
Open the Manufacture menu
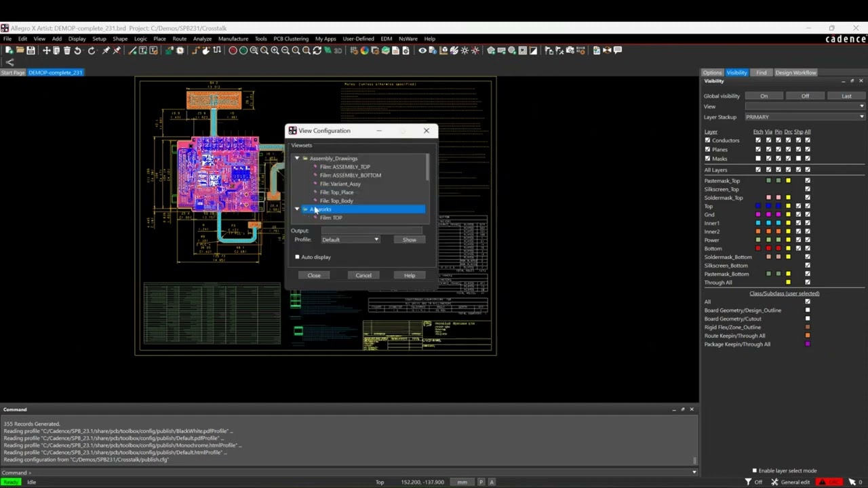[x=233, y=39]
